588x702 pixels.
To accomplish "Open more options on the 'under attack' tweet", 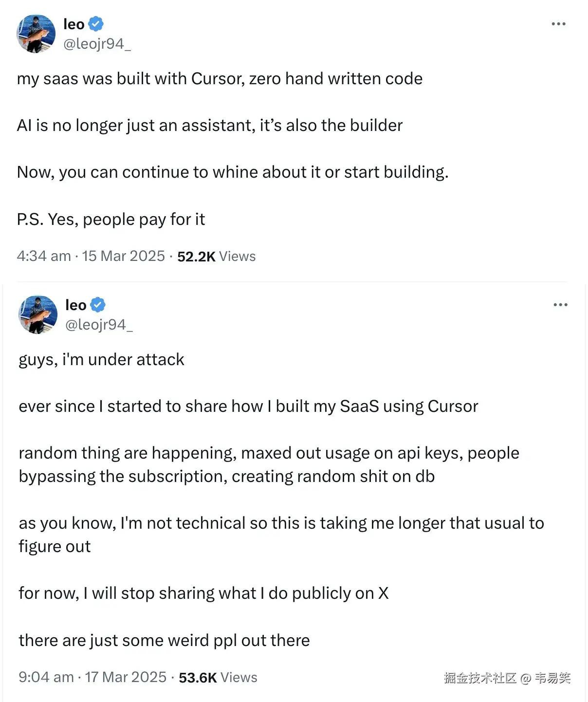I will (560, 305).
